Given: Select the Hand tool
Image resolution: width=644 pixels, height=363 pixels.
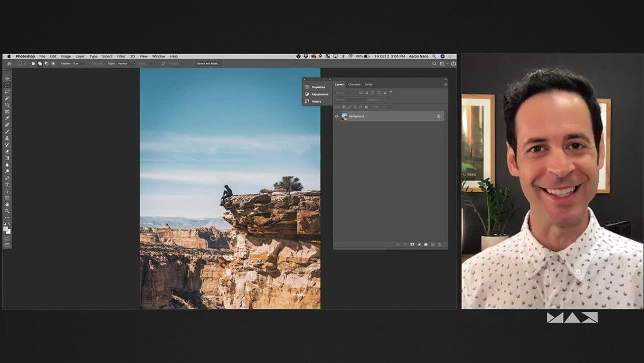Looking at the screenshot, I should pos(7,204).
